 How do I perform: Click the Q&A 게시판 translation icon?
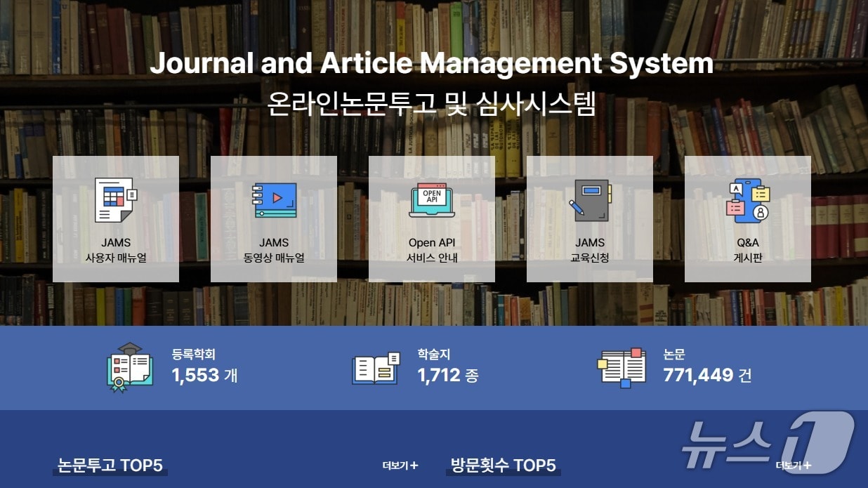coord(747,199)
